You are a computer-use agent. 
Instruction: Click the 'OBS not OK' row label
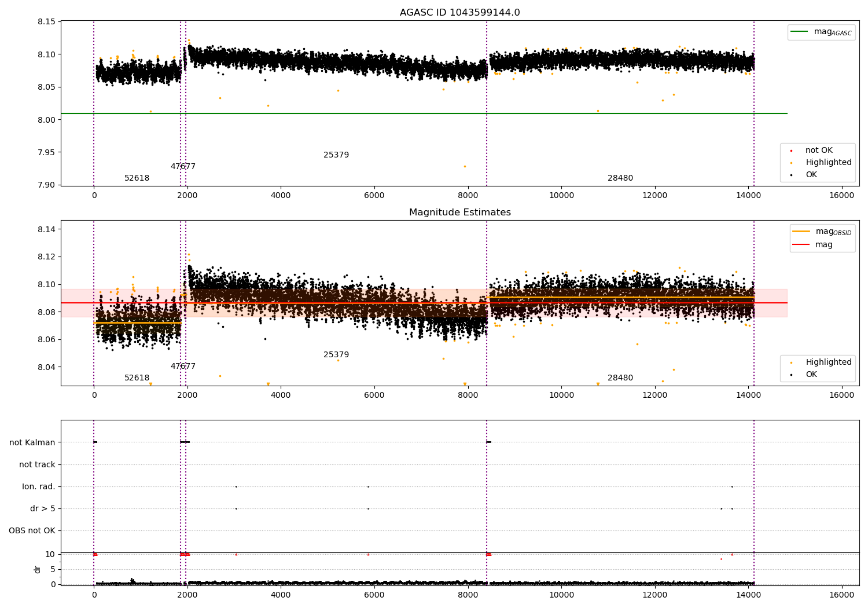[32, 531]
